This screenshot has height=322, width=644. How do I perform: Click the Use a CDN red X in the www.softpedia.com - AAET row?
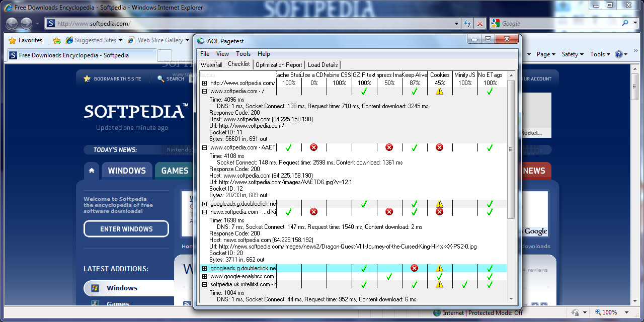coord(314,147)
